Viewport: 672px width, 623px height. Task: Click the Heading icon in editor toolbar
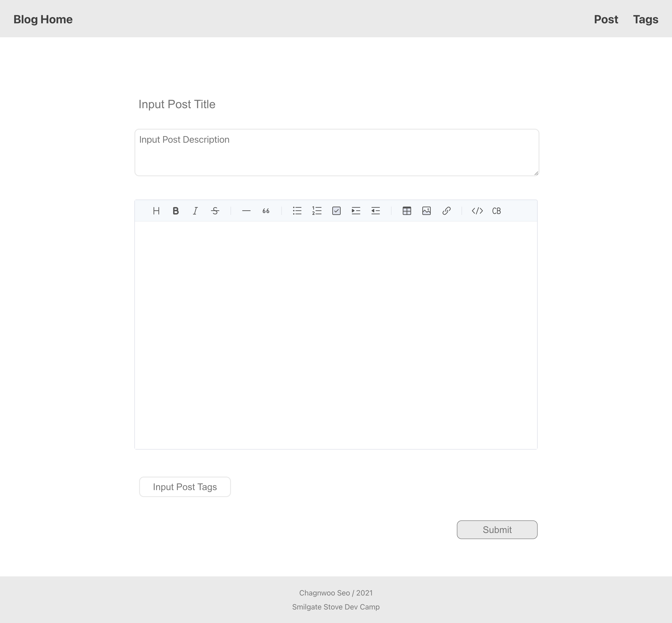tap(156, 211)
